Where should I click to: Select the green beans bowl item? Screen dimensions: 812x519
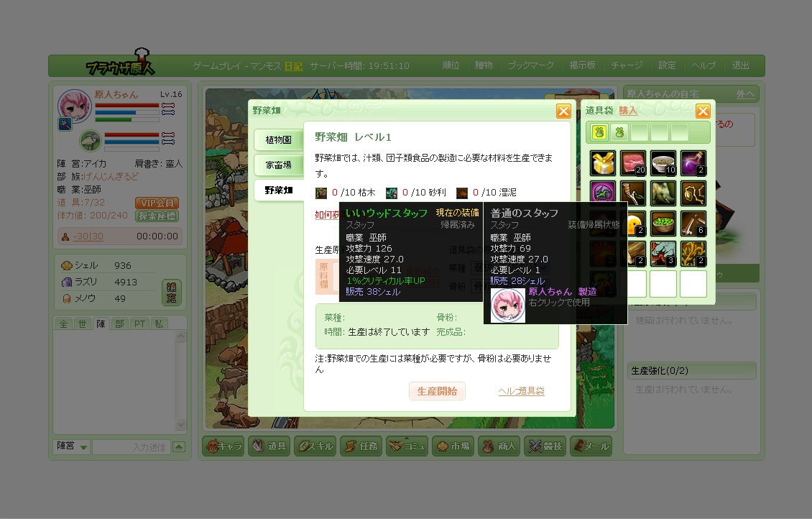pyautogui.click(x=663, y=224)
